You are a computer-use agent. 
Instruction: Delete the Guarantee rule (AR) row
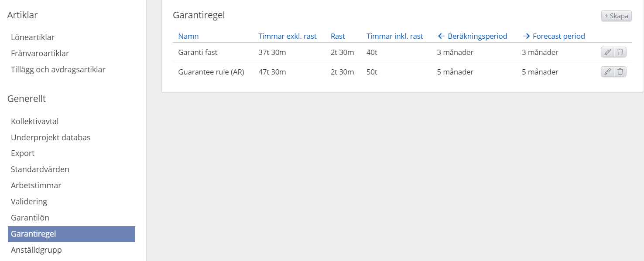tap(620, 72)
